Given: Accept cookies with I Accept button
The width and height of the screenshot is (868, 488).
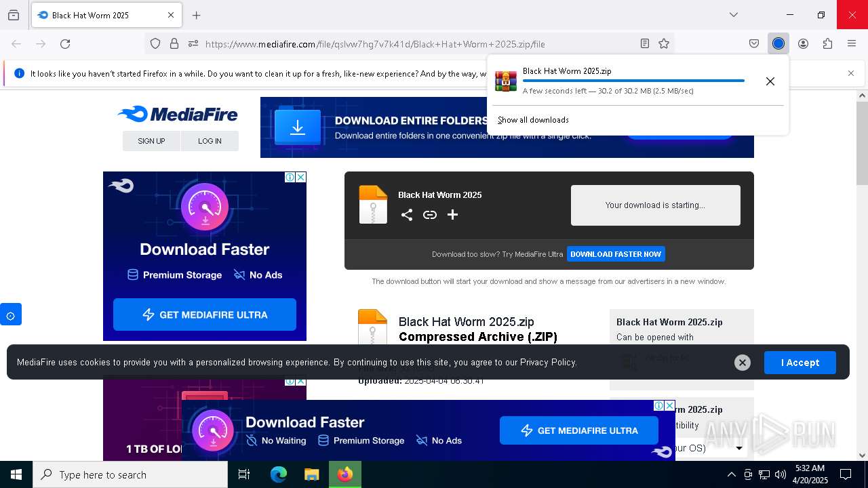Looking at the screenshot, I should (x=800, y=363).
